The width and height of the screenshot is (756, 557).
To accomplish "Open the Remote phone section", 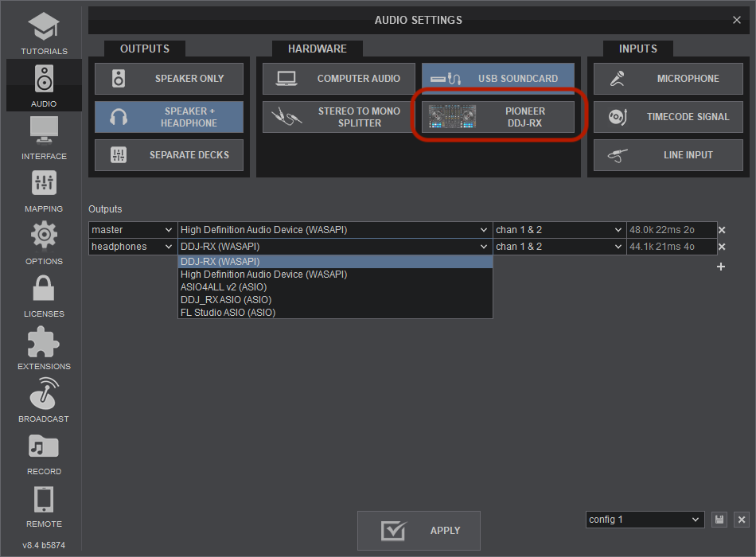I will pyautogui.click(x=44, y=506).
